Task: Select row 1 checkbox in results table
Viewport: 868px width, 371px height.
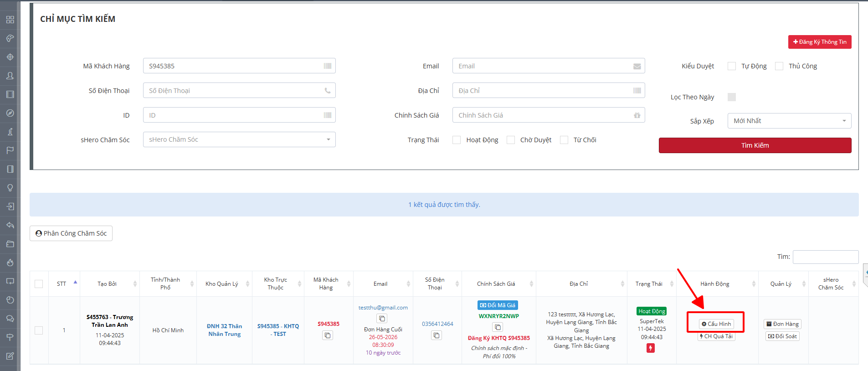Action: point(39,330)
